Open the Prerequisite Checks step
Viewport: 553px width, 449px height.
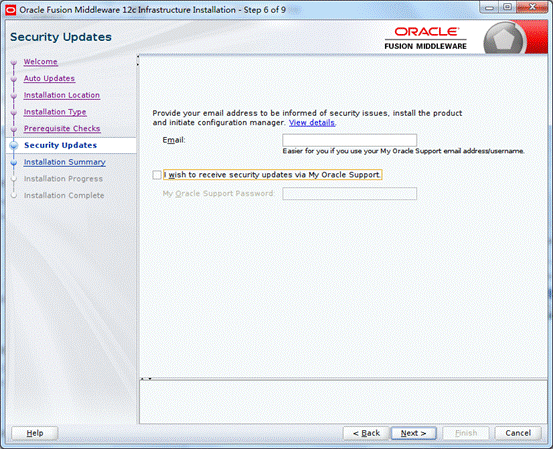pyautogui.click(x=62, y=129)
